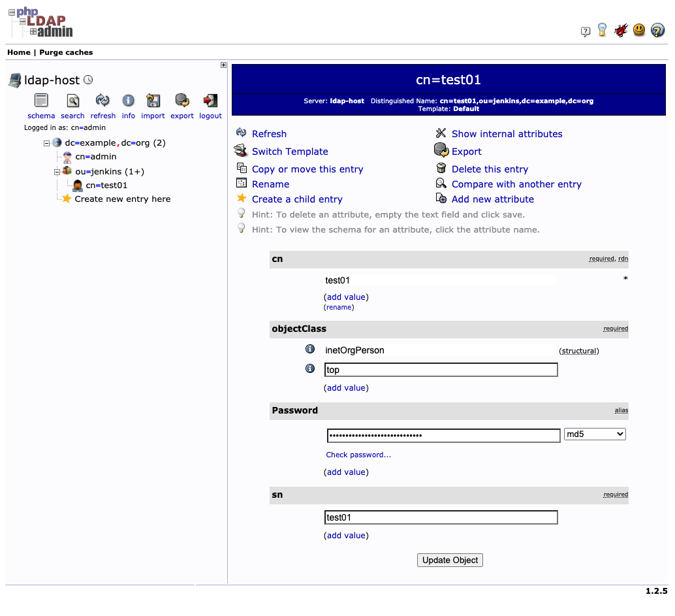Open server info via the info icon
Screen dimensions: 675x616
[128, 101]
